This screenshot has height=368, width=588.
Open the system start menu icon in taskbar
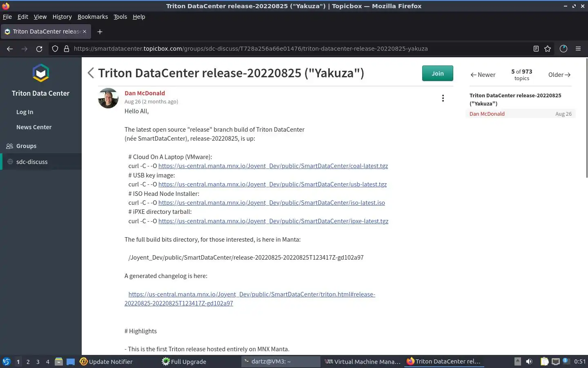point(7,361)
